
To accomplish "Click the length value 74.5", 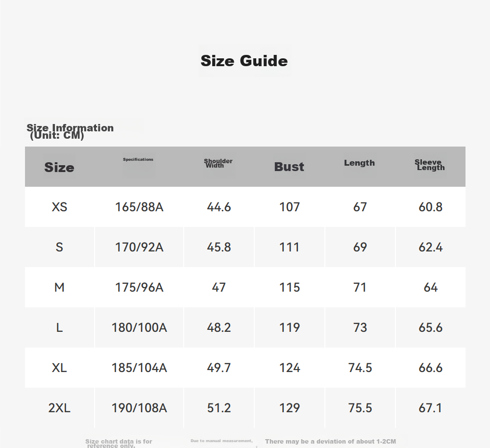I will (360, 368).
